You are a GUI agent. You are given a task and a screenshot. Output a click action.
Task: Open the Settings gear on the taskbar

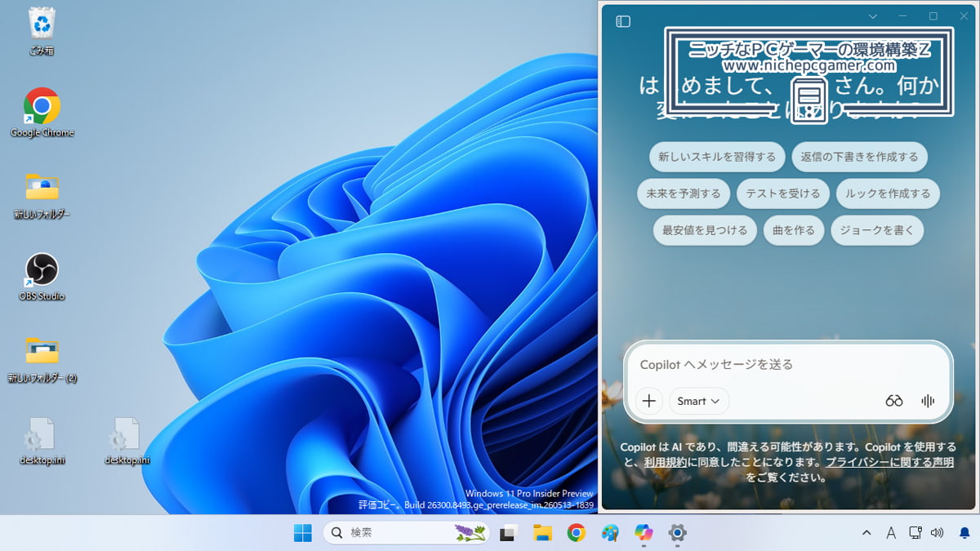[x=677, y=533]
